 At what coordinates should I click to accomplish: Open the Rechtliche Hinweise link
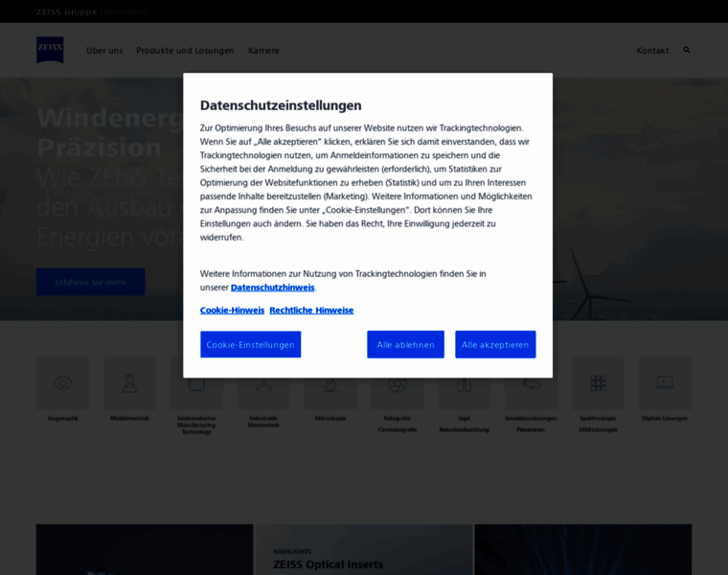pyautogui.click(x=311, y=310)
